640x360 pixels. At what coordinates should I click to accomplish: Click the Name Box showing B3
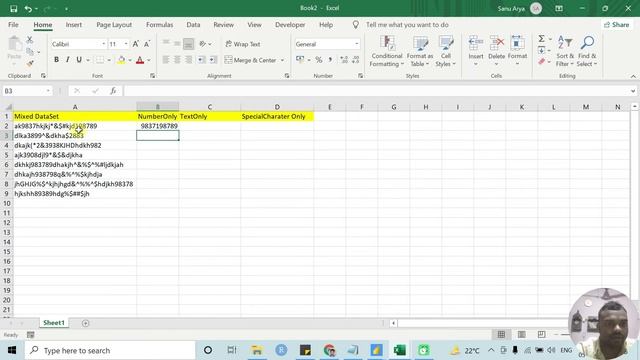tap(27, 91)
